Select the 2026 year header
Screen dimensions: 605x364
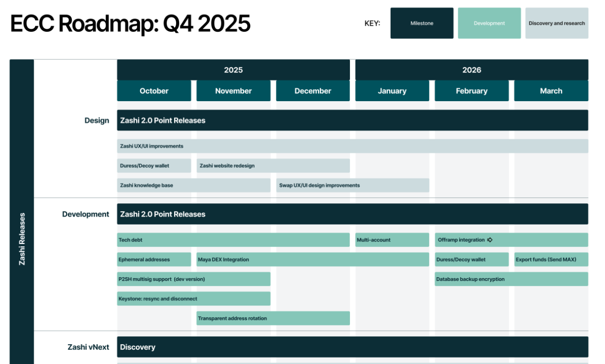[x=472, y=70]
